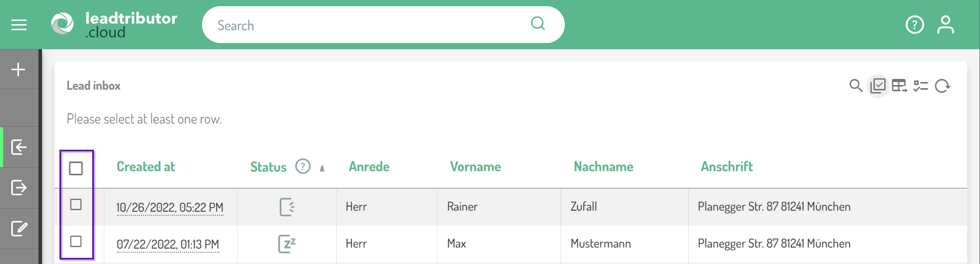Click the edit pencil sidebar icon

point(19,228)
